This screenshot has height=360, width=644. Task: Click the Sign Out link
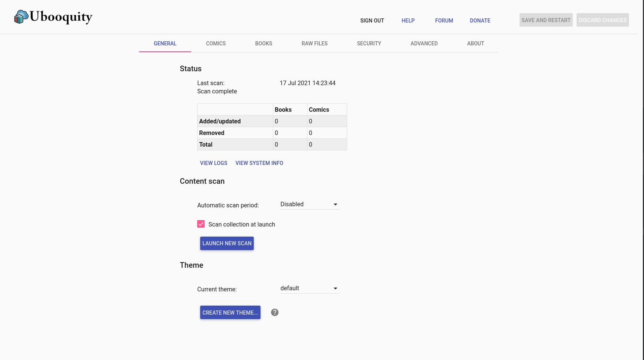(x=372, y=21)
